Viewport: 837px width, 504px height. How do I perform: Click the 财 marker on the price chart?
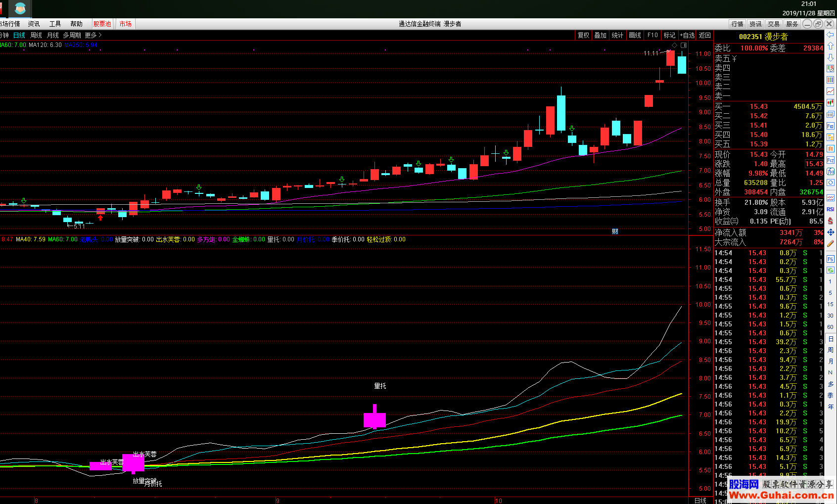coord(615,231)
